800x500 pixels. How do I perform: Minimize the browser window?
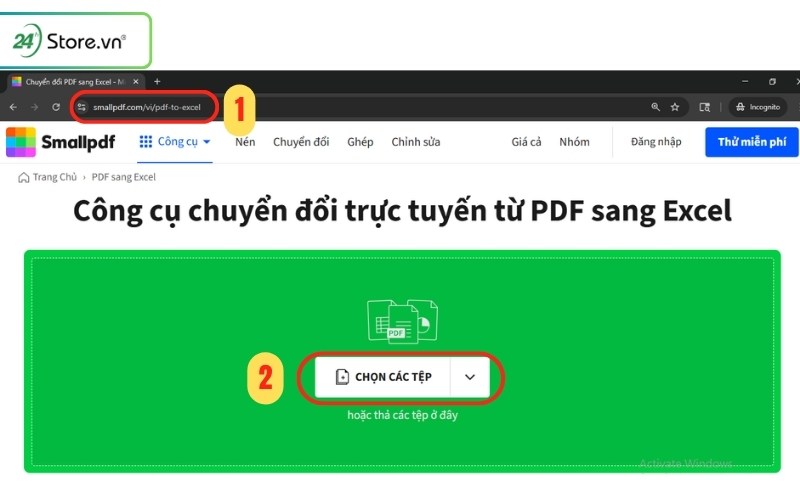(745, 82)
